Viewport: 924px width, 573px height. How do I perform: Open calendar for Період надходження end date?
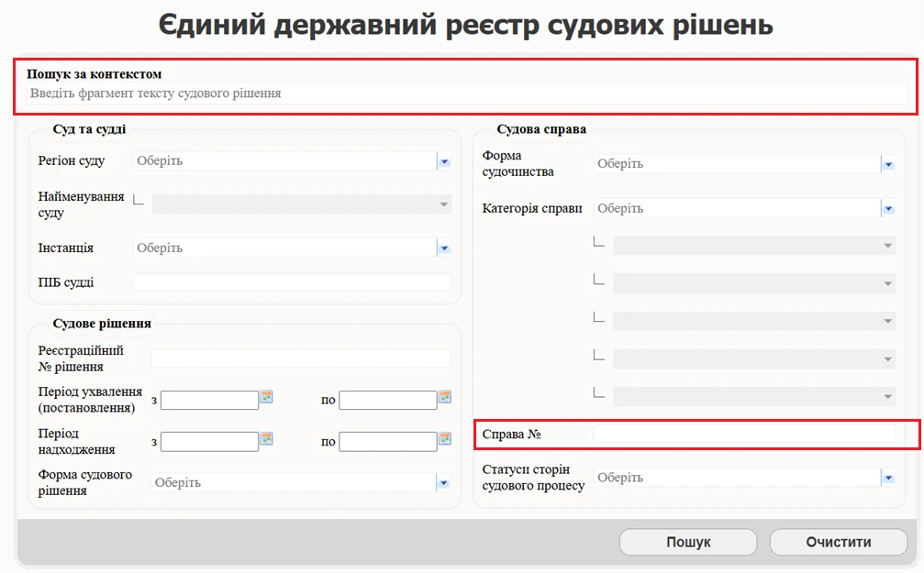pyautogui.click(x=445, y=438)
